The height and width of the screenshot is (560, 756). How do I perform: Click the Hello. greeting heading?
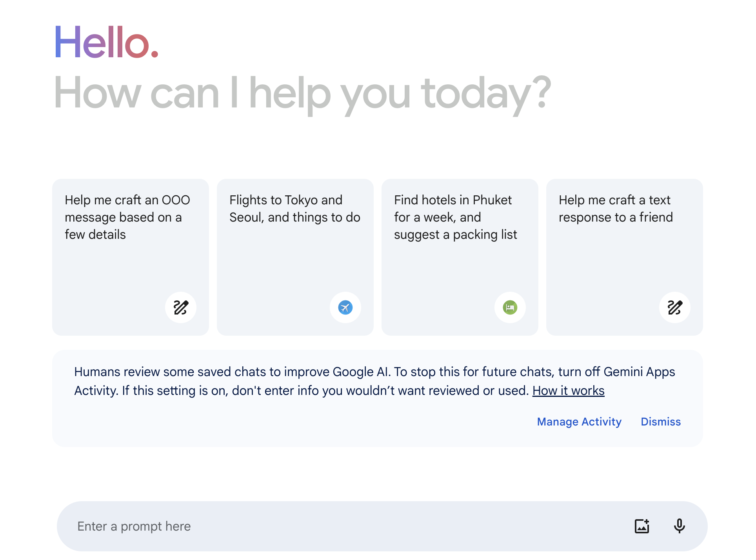106,42
